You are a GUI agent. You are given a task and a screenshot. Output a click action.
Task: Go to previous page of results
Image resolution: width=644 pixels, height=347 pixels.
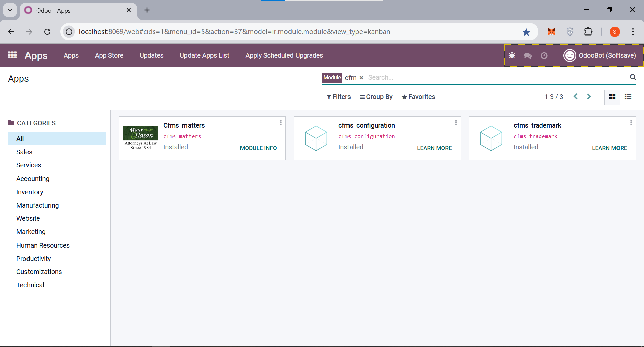click(x=576, y=97)
